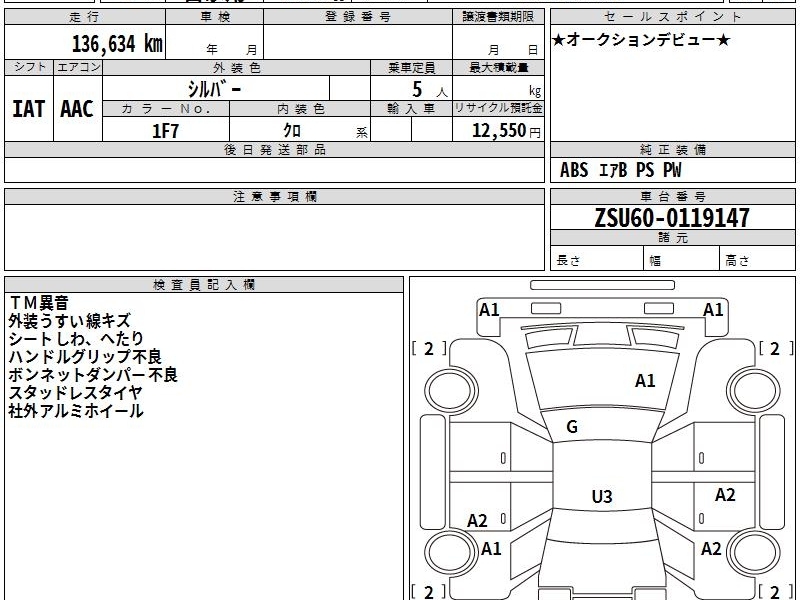
Task: Click the 輸入車 header
Action: pos(411,109)
